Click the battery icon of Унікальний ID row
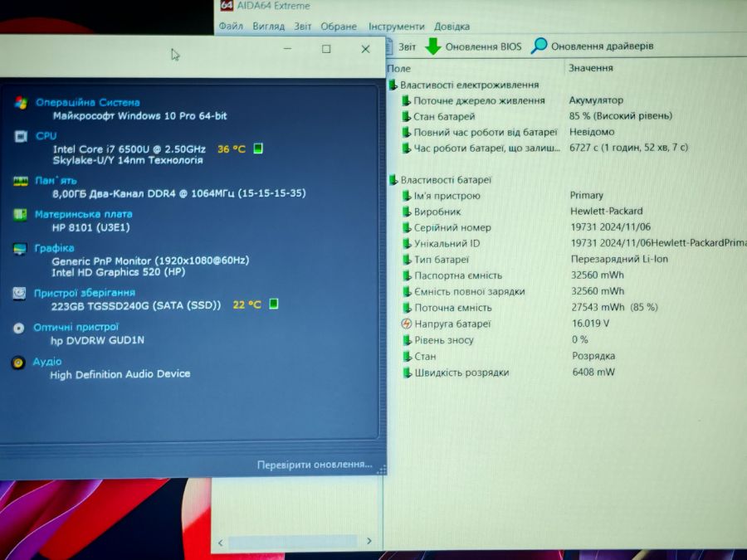Screen dimensions: 747x560 (407, 243)
